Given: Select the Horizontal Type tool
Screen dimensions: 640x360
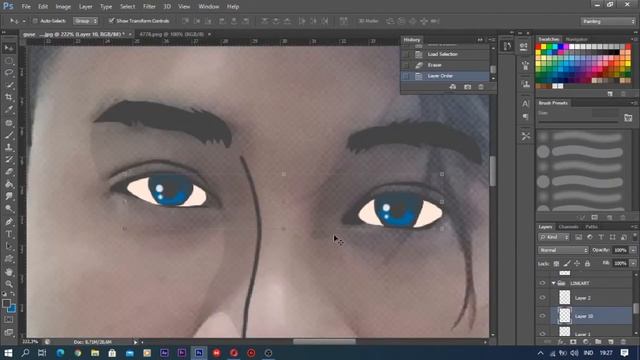Looking at the screenshot, I should click(x=9, y=234).
